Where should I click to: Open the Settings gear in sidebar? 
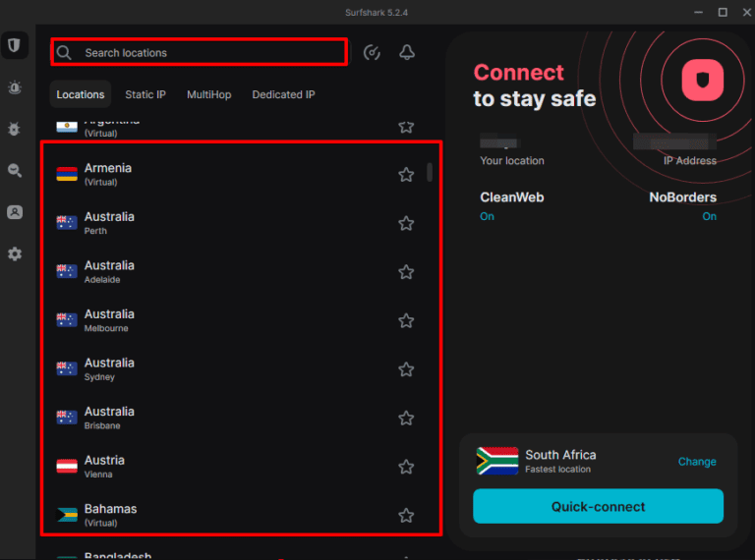click(15, 253)
